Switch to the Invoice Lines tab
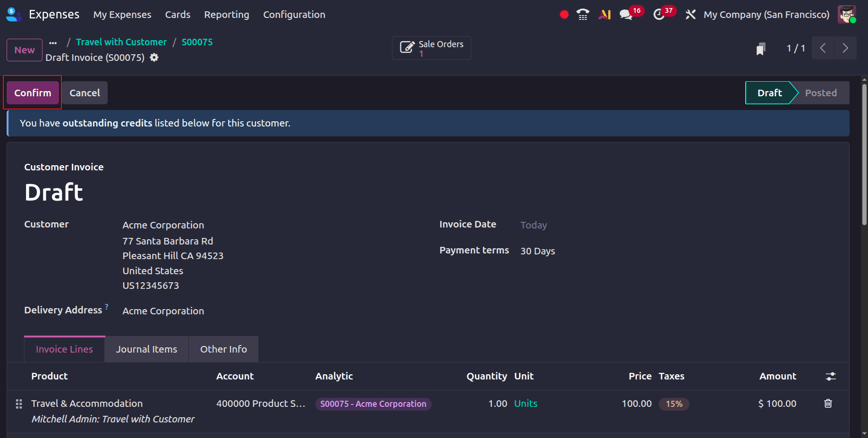 pos(64,349)
